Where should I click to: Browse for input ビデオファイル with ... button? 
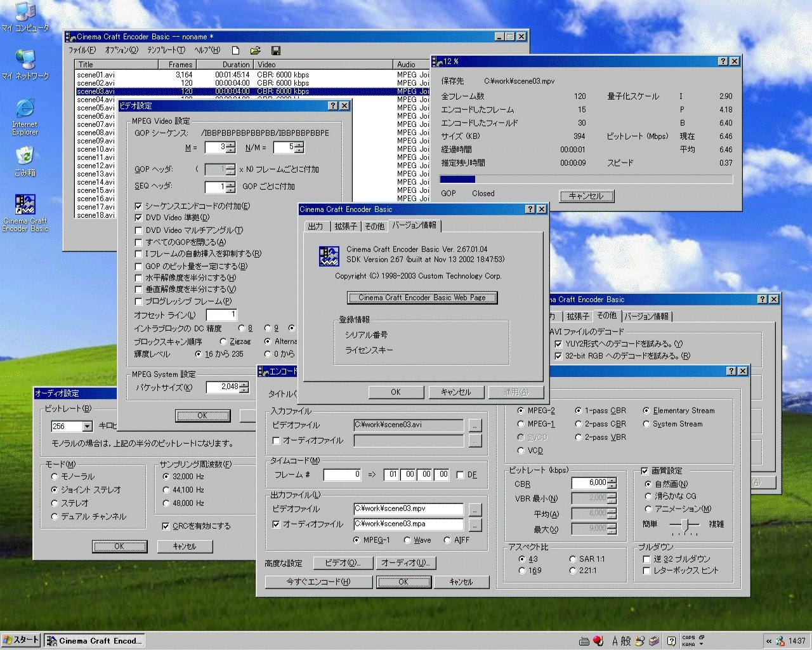475,425
